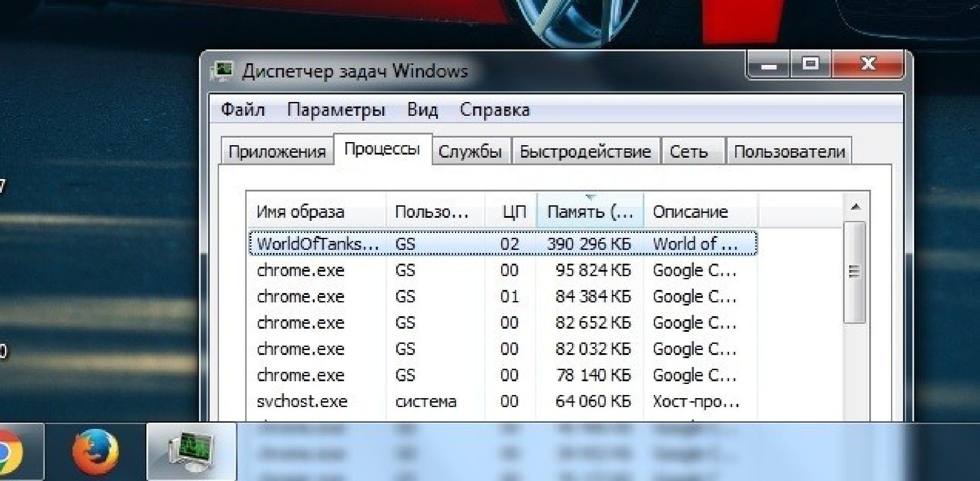Select chrome.exe using 82 652 КБ
The width and height of the screenshot is (980, 481).
click(x=503, y=323)
